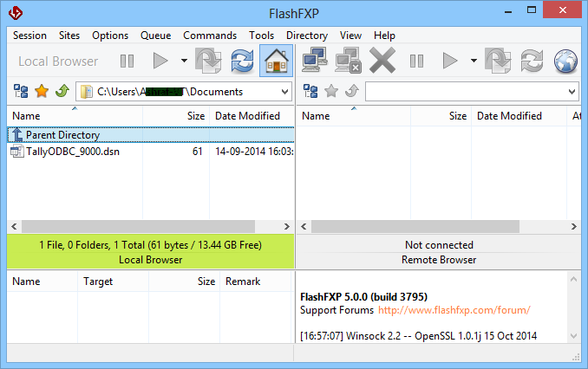588x369 pixels.
Task: Click the disconnect computers icon
Action: tap(349, 60)
